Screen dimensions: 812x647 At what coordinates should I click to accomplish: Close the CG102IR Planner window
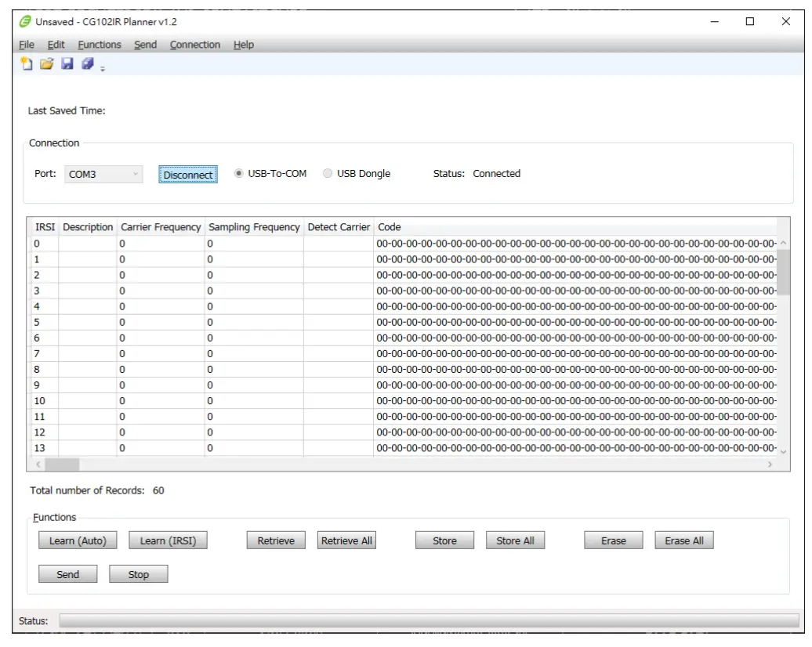pyautogui.click(x=785, y=21)
